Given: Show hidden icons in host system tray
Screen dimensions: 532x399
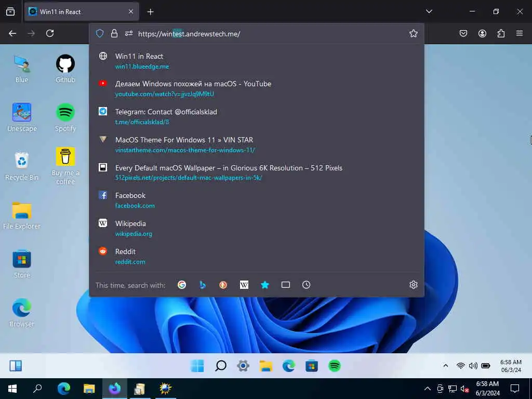Looking at the screenshot, I should coord(428,389).
